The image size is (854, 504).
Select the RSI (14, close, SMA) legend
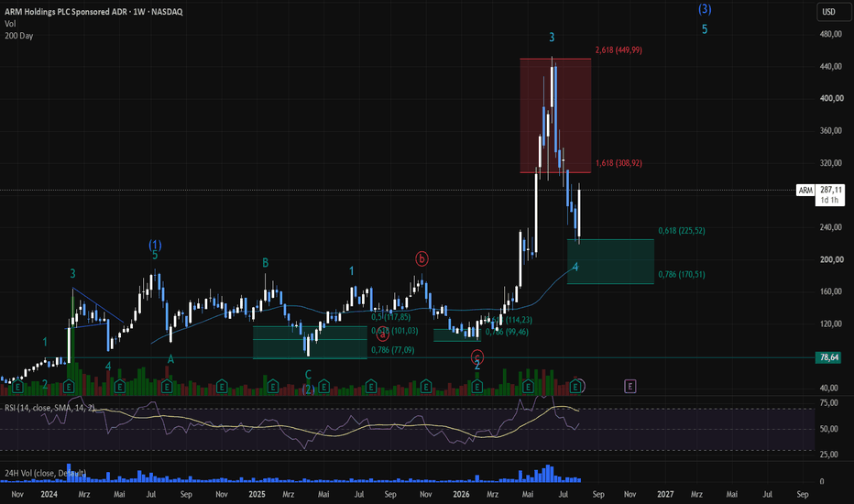pos(49,408)
